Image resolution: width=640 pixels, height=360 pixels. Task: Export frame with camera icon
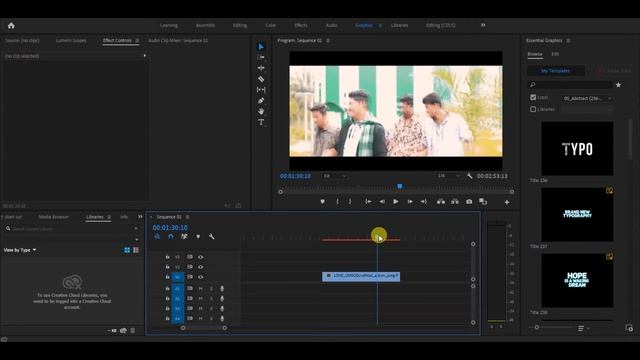tap(469, 202)
